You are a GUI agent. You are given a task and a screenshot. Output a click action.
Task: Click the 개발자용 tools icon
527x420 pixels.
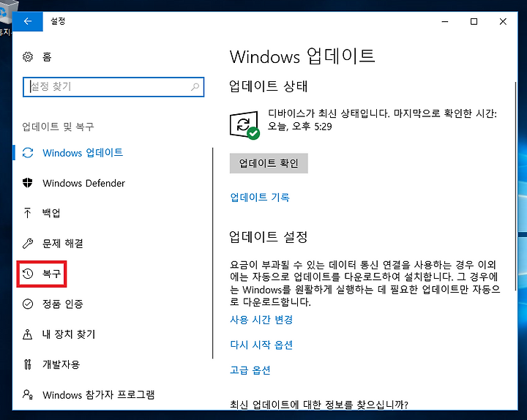click(x=28, y=364)
